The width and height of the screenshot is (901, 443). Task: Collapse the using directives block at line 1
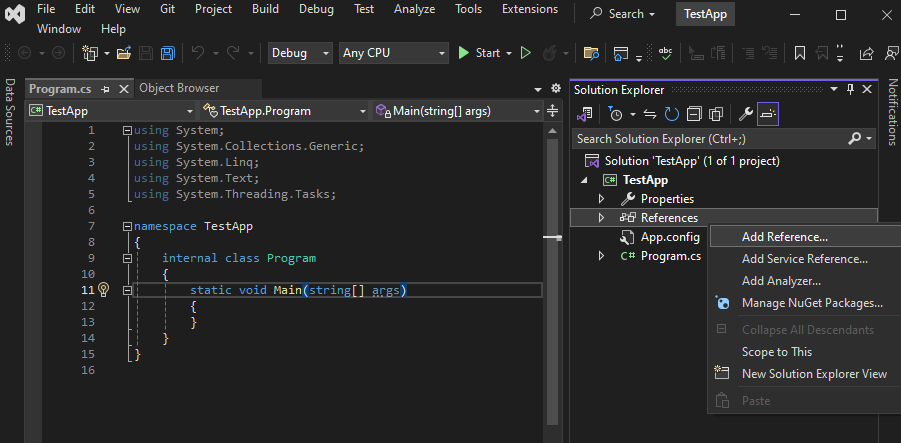coord(128,130)
